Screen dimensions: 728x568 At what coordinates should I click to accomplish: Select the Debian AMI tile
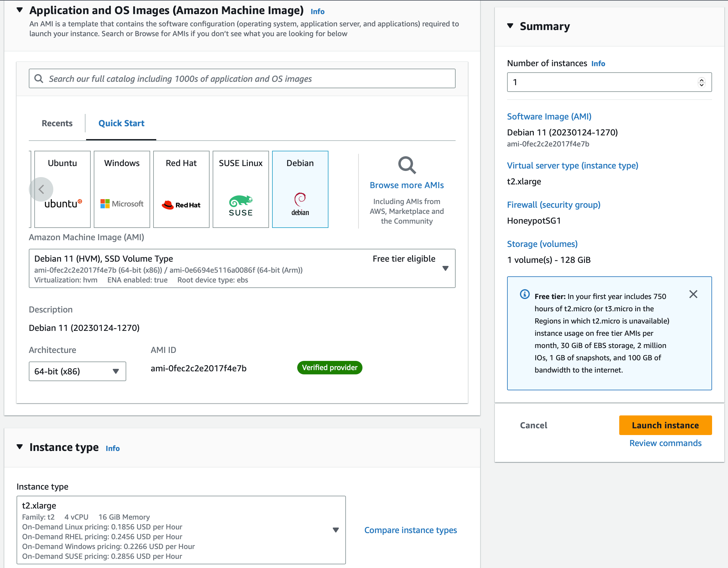coord(300,189)
